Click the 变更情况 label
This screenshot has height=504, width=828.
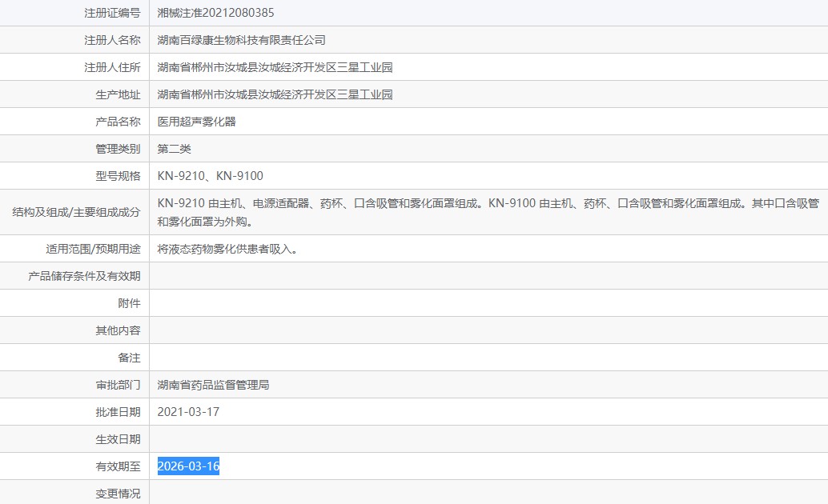[118, 494]
